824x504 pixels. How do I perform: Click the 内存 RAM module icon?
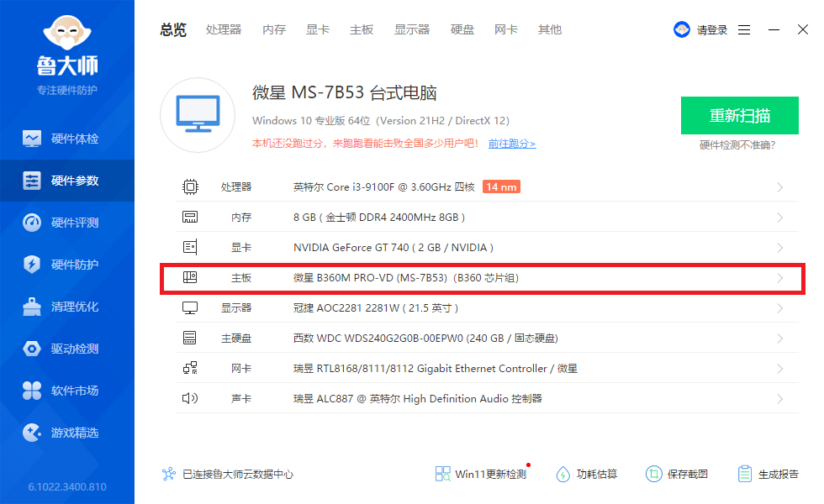pyautogui.click(x=190, y=217)
